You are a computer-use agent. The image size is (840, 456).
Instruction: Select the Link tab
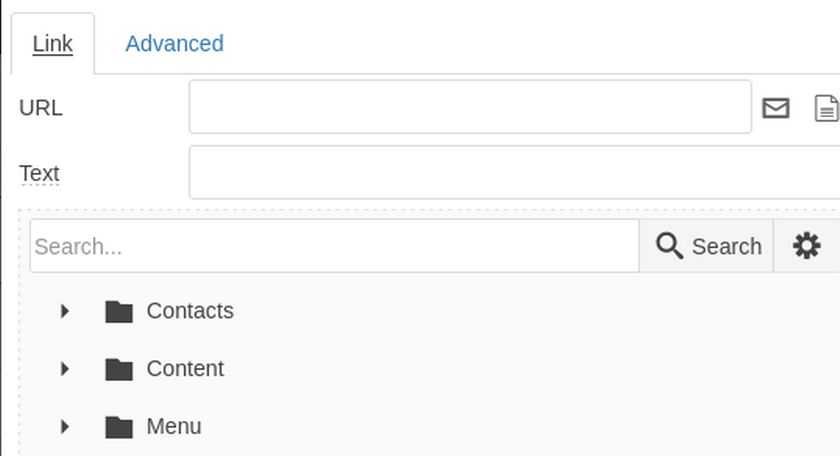click(52, 43)
